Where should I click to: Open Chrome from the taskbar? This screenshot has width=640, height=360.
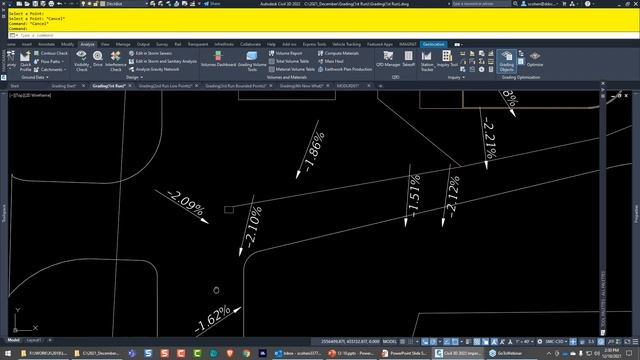pyautogui.click(x=246, y=353)
